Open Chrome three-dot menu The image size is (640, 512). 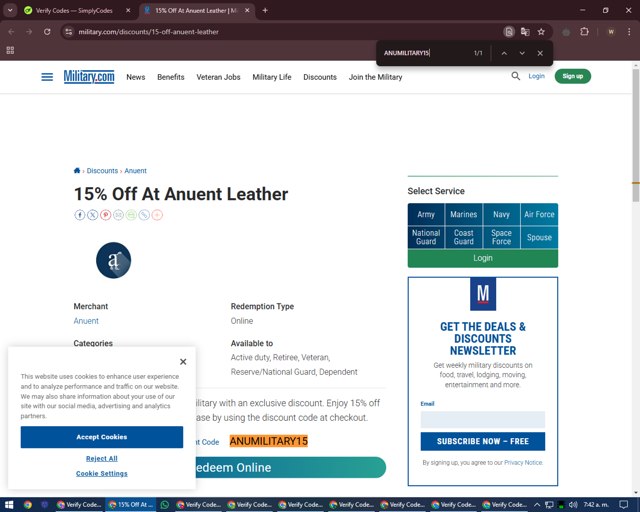click(629, 32)
